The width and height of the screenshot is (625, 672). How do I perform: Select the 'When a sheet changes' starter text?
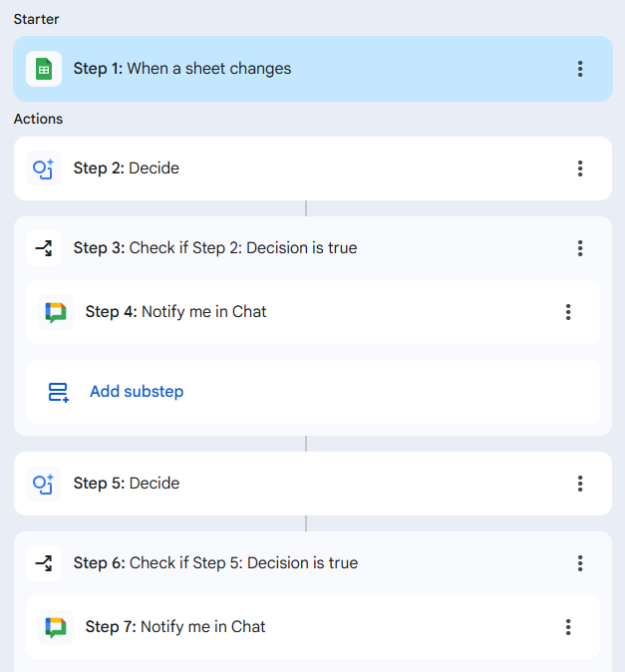coord(209,69)
